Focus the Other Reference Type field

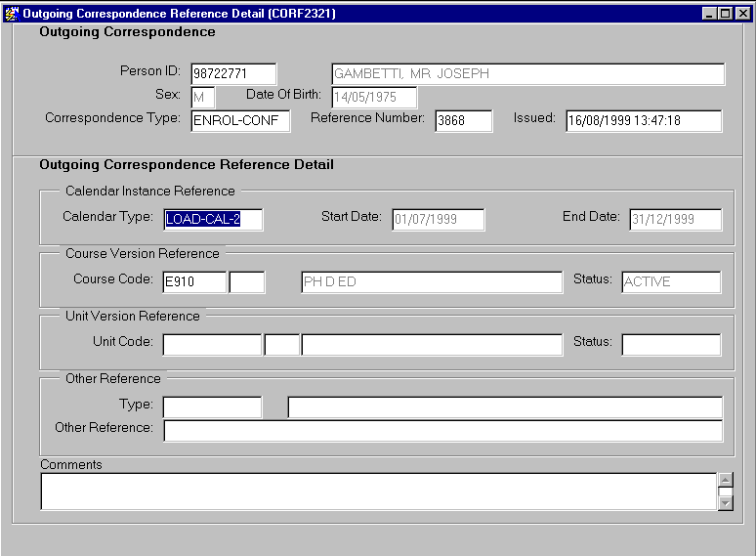(212, 407)
